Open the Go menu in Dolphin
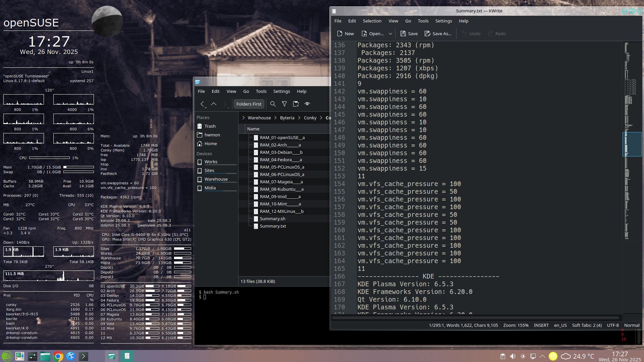Screen dimensions: 644x362 click(x=246, y=91)
